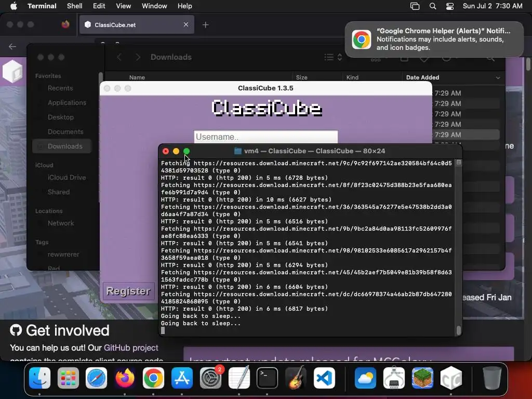Viewport: 532px width, 399px height.
Task: Click the Stage Manager menu bar icon
Action: 415,6
